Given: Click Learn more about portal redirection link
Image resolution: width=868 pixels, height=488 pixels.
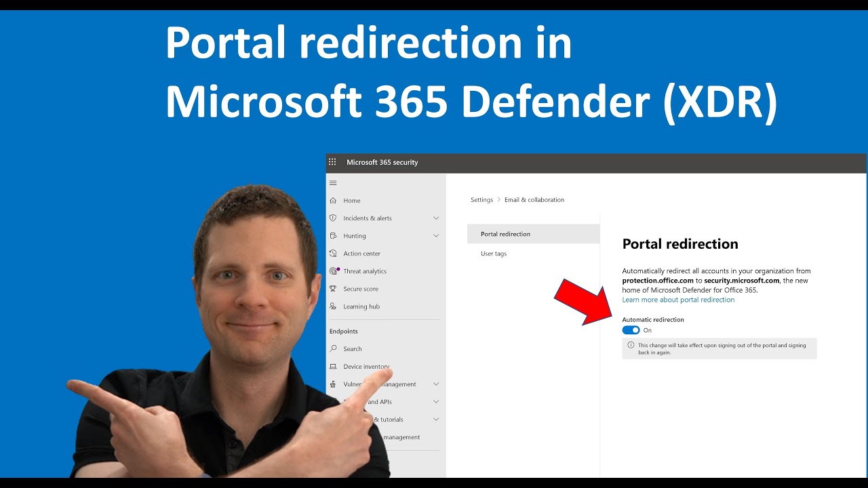Looking at the screenshot, I should [x=678, y=300].
